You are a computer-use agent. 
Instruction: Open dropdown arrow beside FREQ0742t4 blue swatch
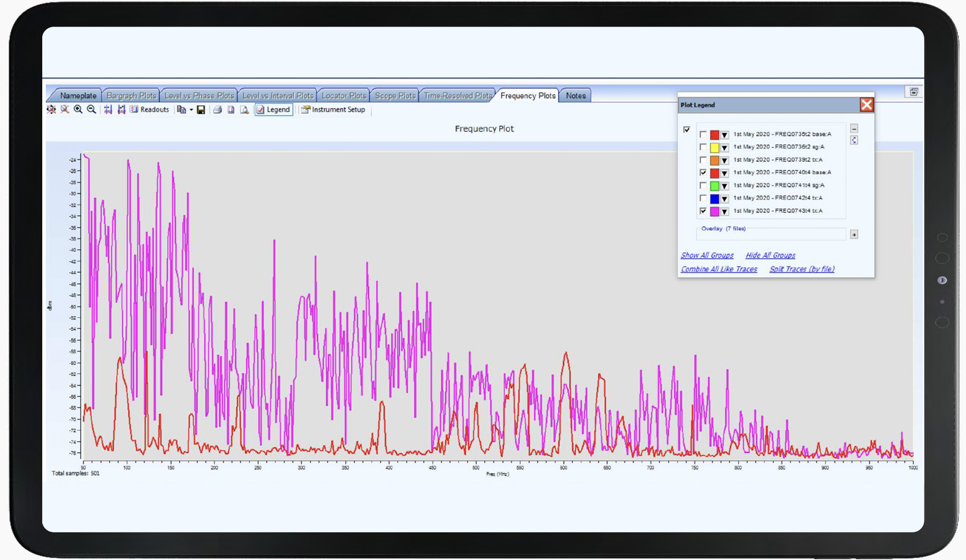pos(725,199)
